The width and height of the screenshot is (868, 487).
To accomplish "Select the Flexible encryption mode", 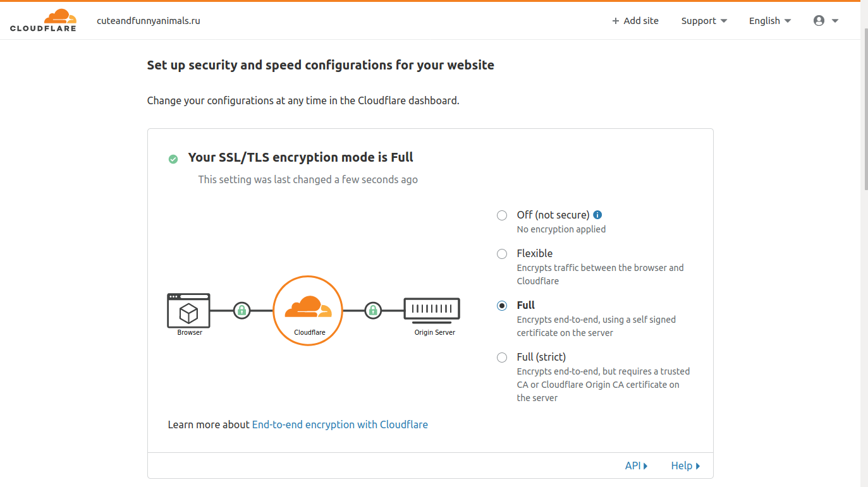I will point(502,254).
